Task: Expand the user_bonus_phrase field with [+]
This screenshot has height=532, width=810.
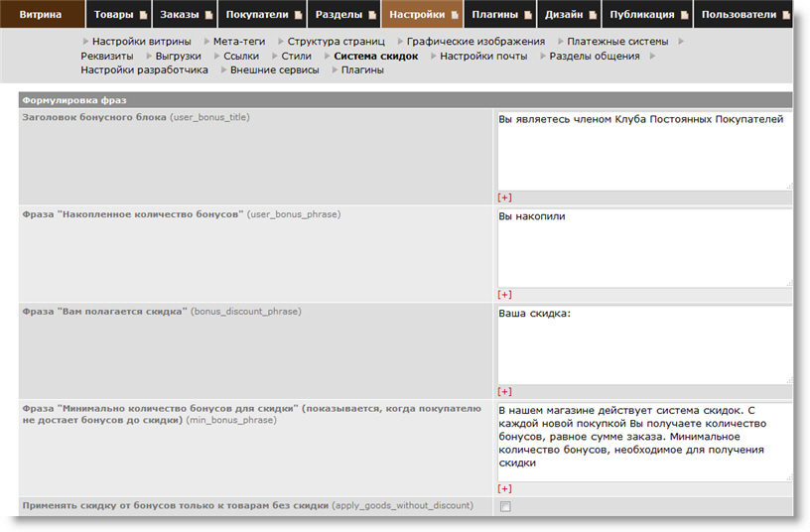Action: point(504,295)
